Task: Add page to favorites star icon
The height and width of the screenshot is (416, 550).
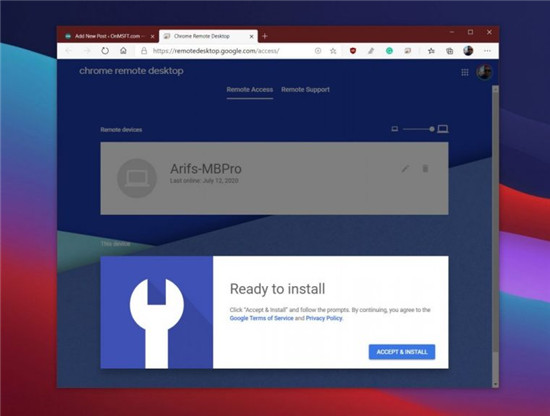Action: (333, 51)
